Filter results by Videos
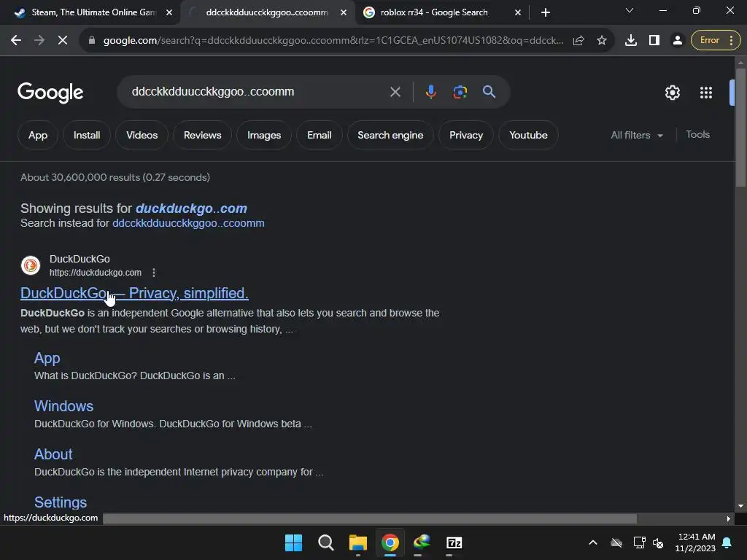This screenshot has height=560, width=747. click(142, 135)
